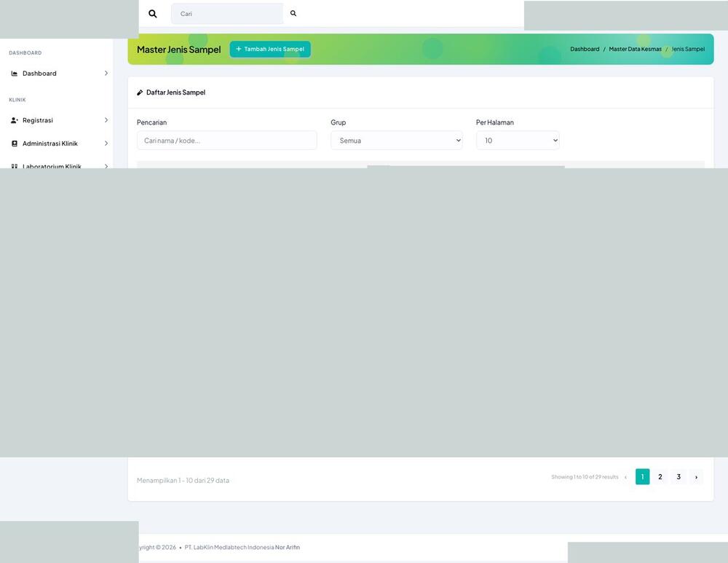
Task: Follow the Dashboard breadcrumb link
Action: pyautogui.click(x=585, y=49)
